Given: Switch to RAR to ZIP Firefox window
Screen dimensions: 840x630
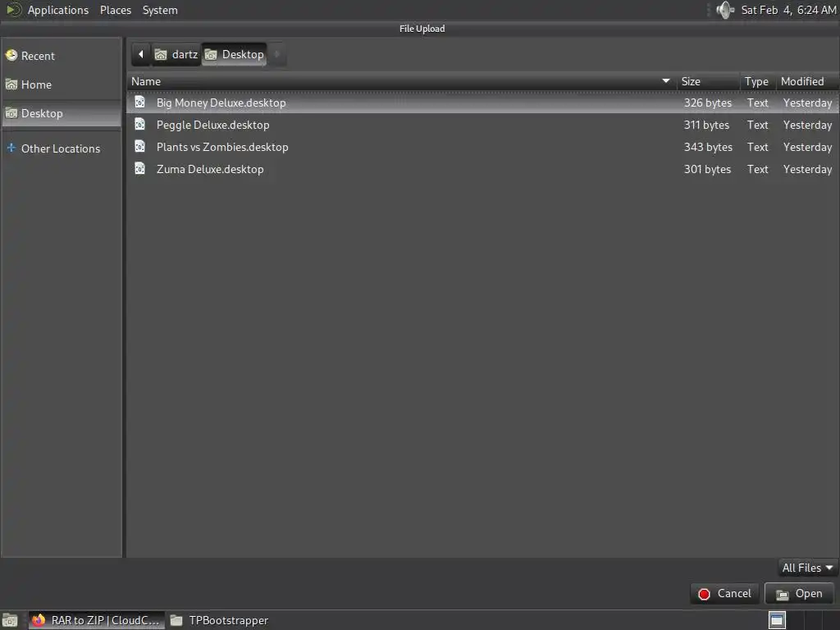Looking at the screenshot, I should tap(97, 620).
